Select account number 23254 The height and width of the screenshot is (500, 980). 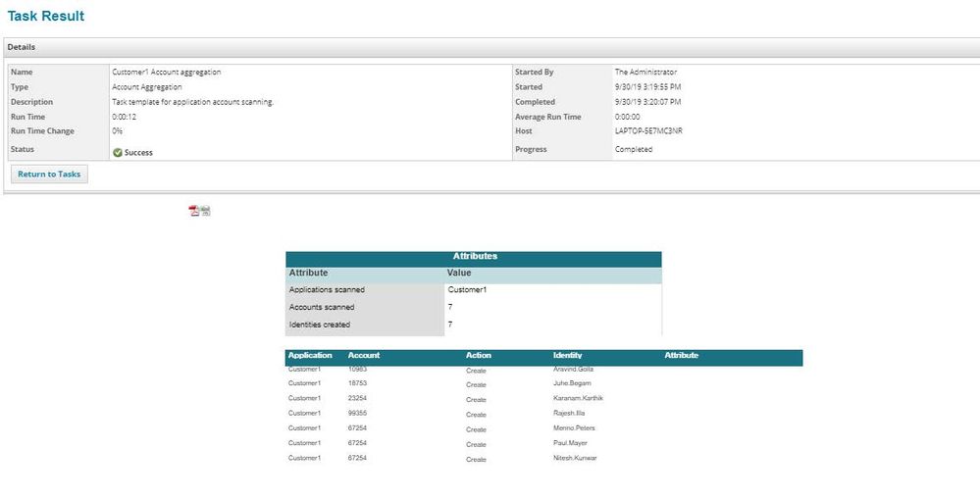tap(357, 398)
